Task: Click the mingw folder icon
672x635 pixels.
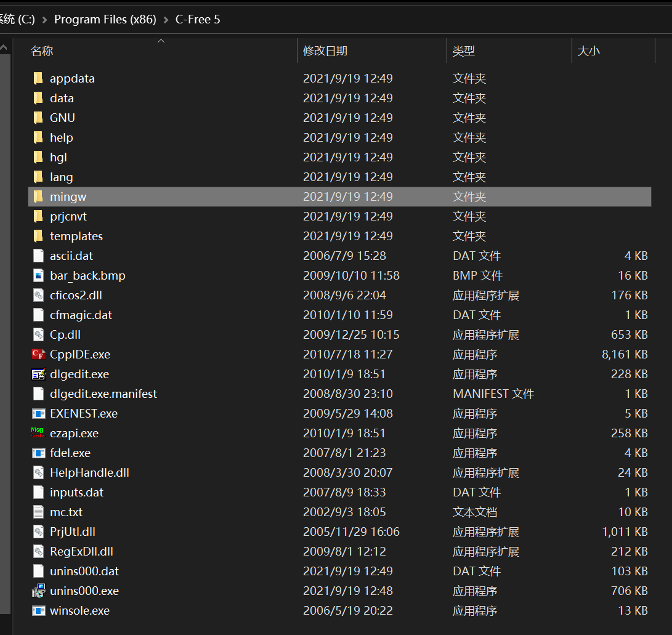Action: pos(38,196)
